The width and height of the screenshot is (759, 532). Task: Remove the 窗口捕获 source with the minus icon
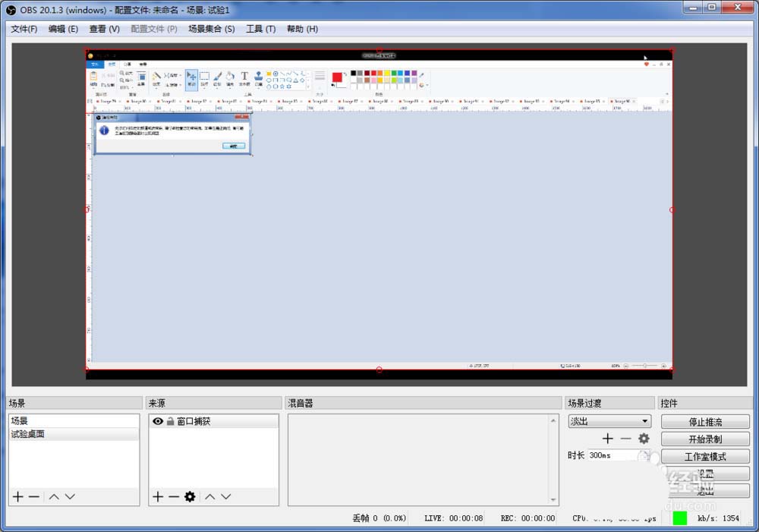[175, 497]
